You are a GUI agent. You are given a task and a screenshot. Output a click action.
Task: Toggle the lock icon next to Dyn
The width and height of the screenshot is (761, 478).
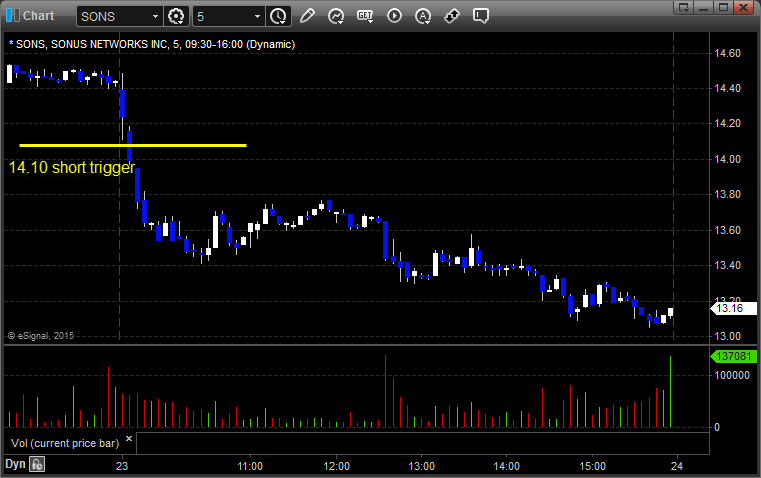point(37,464)
